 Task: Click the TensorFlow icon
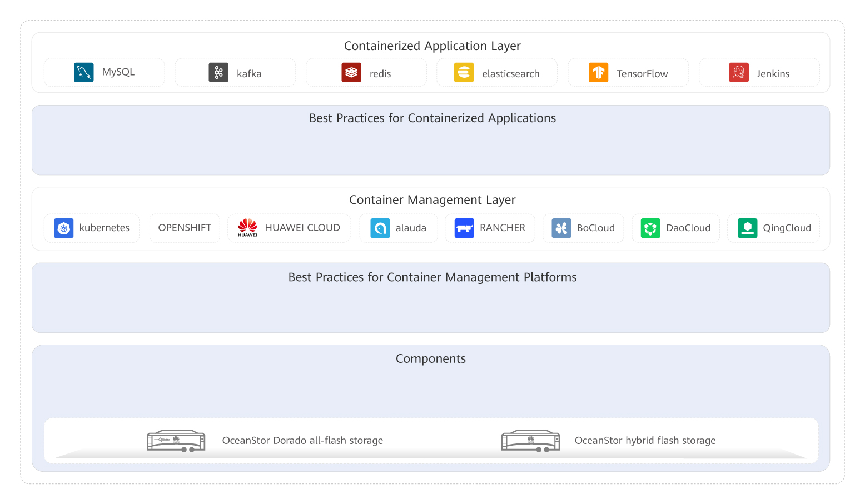point(599,72)
